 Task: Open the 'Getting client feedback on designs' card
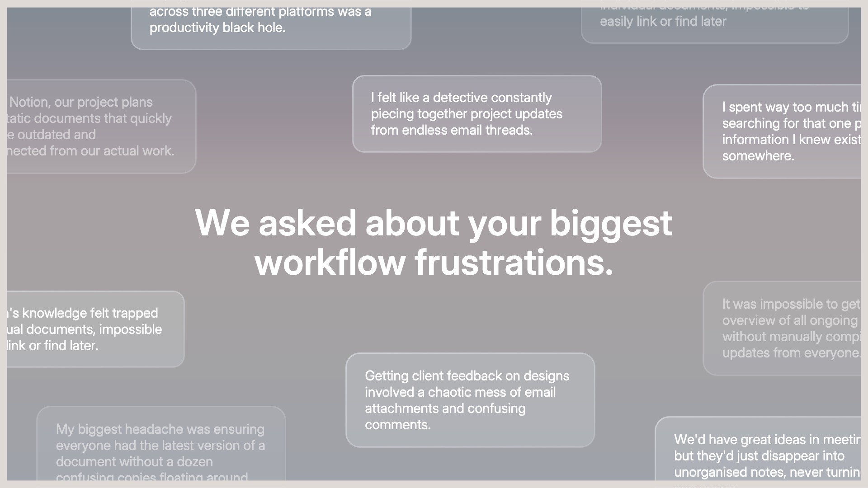[x=470, y=400]
